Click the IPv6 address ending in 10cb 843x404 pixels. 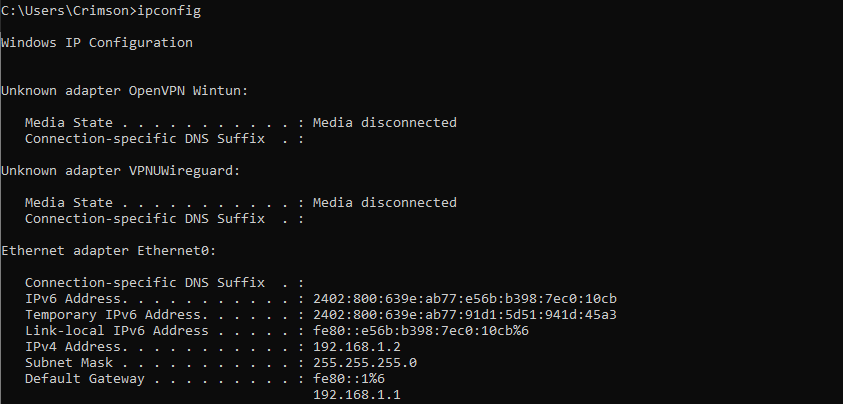click(464, 299)
